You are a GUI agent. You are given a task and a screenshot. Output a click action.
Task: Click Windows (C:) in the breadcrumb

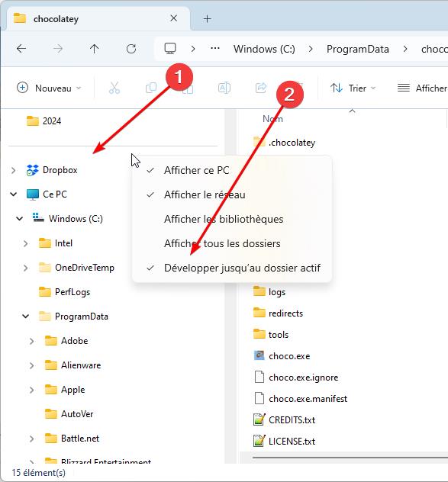click(264, 49)
